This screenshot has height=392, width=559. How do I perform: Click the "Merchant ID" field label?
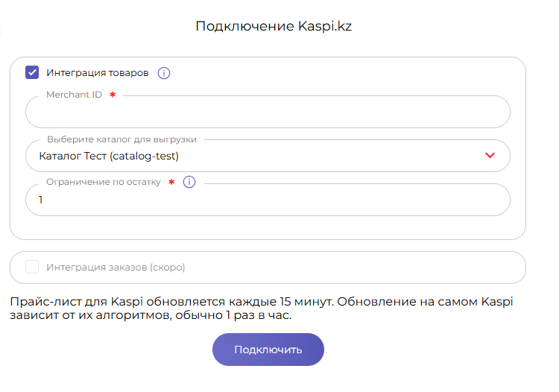(x=74, y=95)
